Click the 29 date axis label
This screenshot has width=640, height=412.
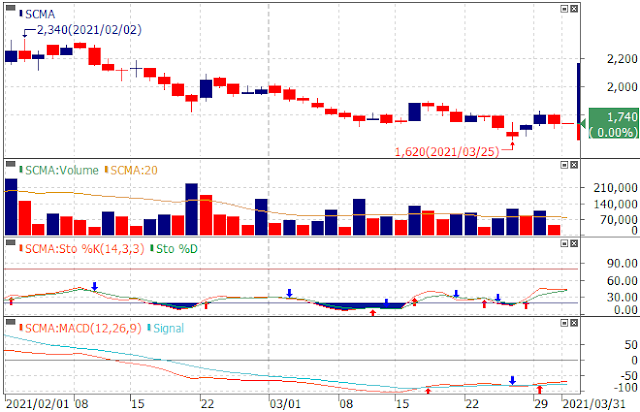[x=541, y=404]
